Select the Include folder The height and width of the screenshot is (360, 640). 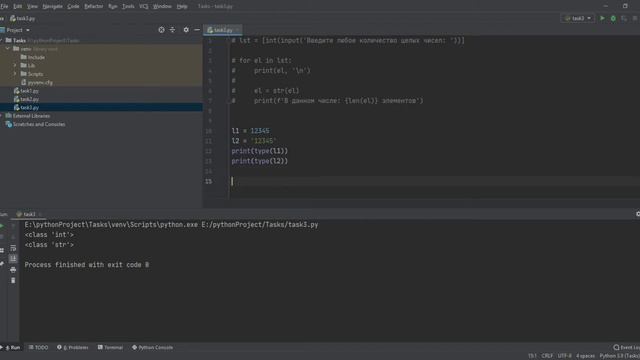[x=36, y=58]
